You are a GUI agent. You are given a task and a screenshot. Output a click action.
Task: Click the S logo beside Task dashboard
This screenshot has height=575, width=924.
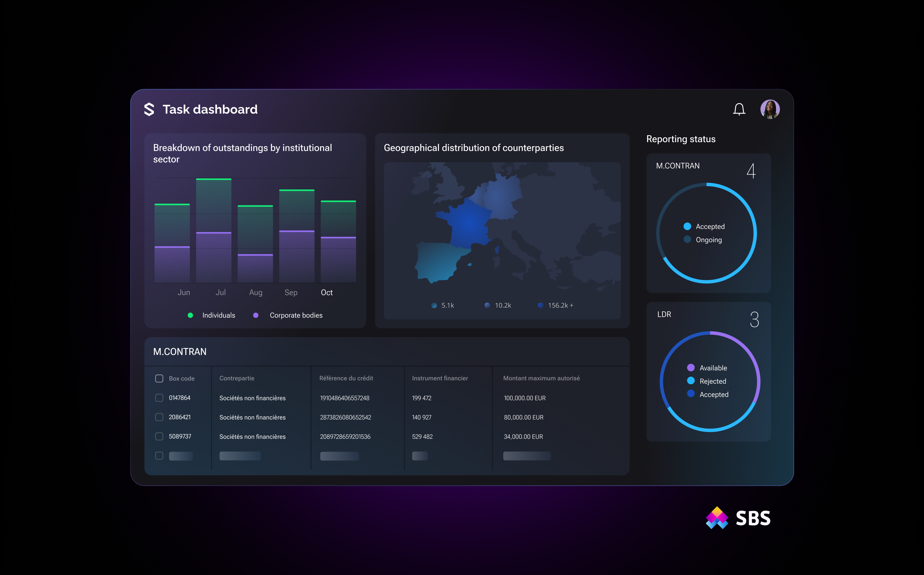click(149, 110)
